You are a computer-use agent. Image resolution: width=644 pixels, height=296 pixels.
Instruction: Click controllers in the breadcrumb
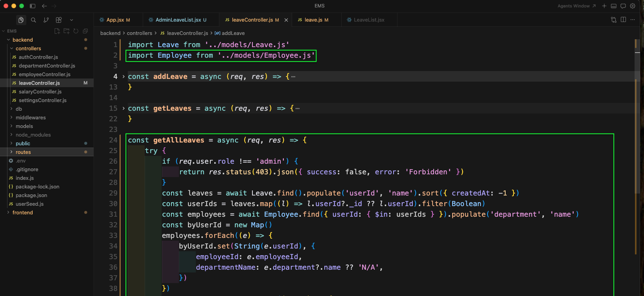[x=140, y=33]
